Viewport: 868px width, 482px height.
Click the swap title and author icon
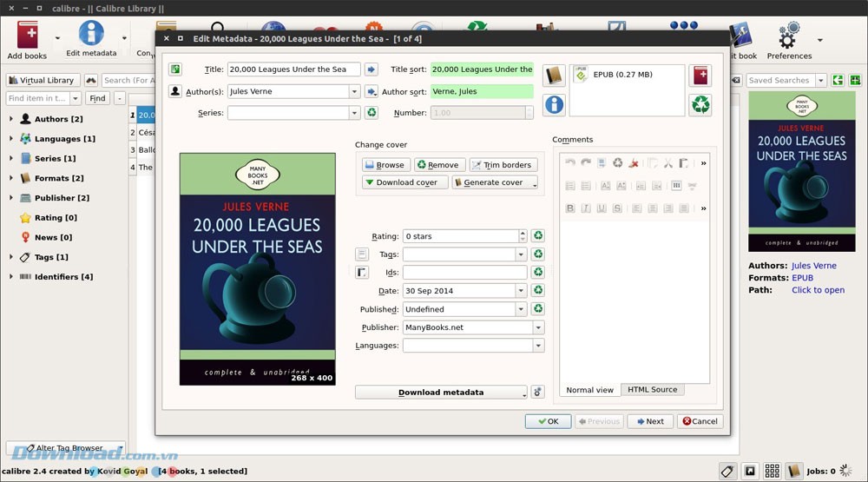tap(175, 69)
